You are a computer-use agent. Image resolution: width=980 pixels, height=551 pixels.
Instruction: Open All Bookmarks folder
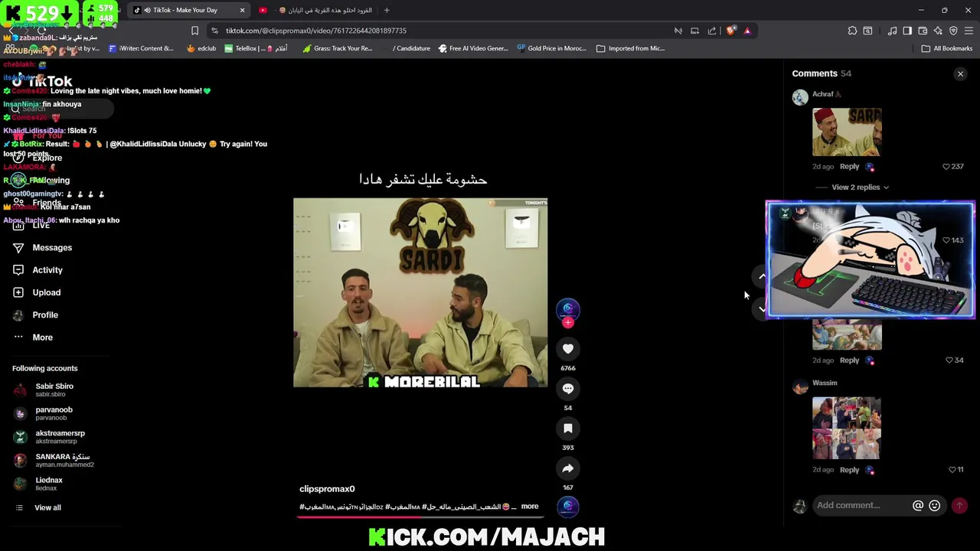click(x=947, y=48)
